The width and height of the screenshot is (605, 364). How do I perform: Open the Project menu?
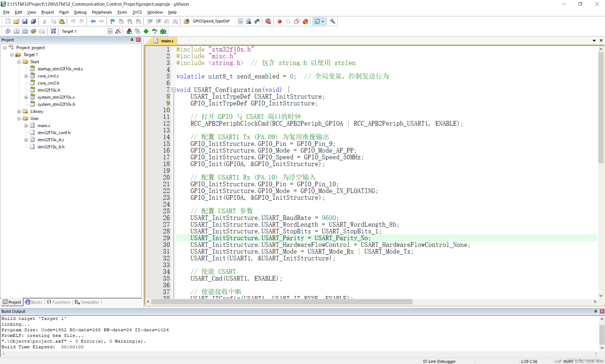pyautogui.click(x=47, y=12)
